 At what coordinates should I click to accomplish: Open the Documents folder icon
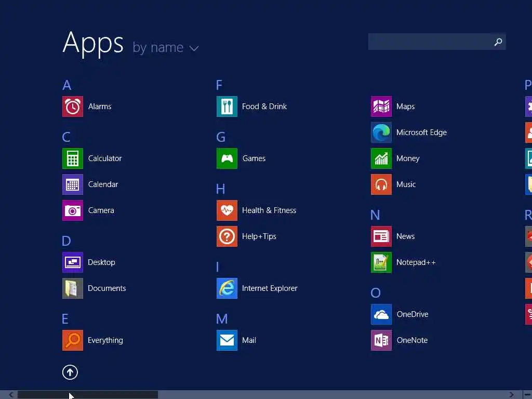(x=73, y=288)
